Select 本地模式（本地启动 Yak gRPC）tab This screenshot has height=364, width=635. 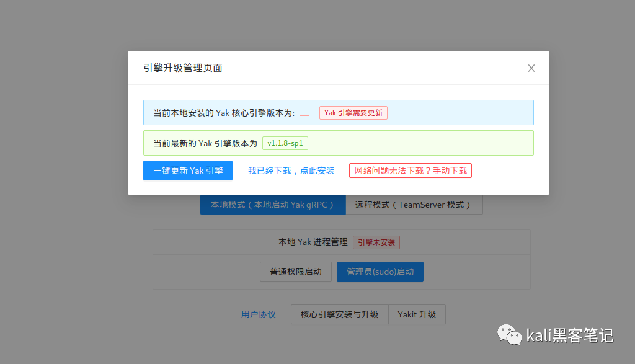tap(273, 205)
